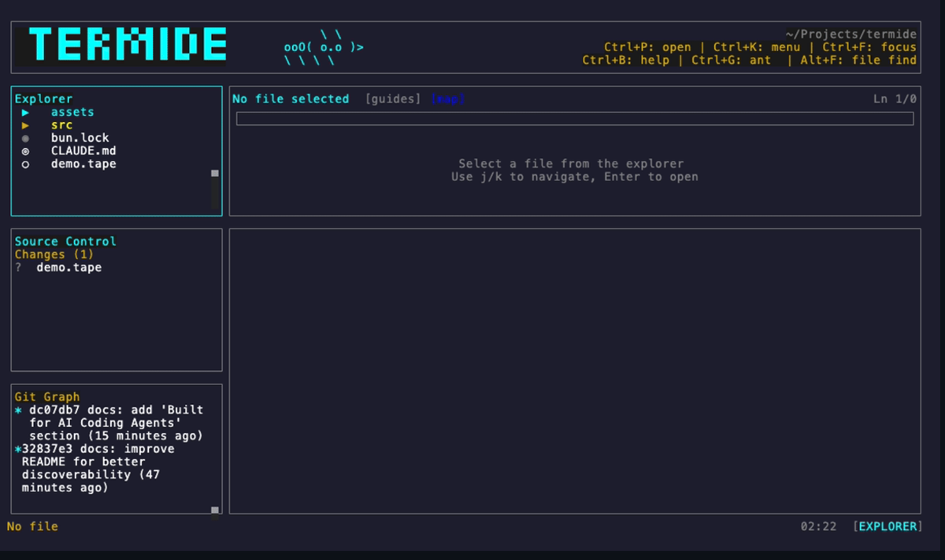Select CLAUDE.md in the Explorer
This screenshot has height=560, width=945.
coord(83,150)
